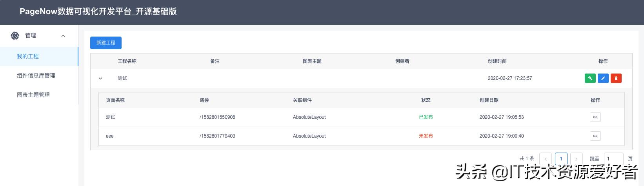Click the 状态 column header
This screenshot has width=644, height=186.
(426, 100)
